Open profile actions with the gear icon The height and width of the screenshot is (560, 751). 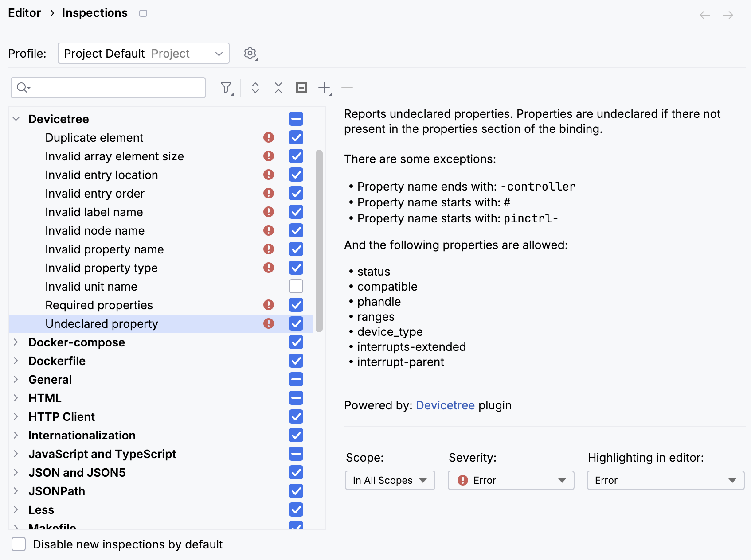tap(250, 53)
